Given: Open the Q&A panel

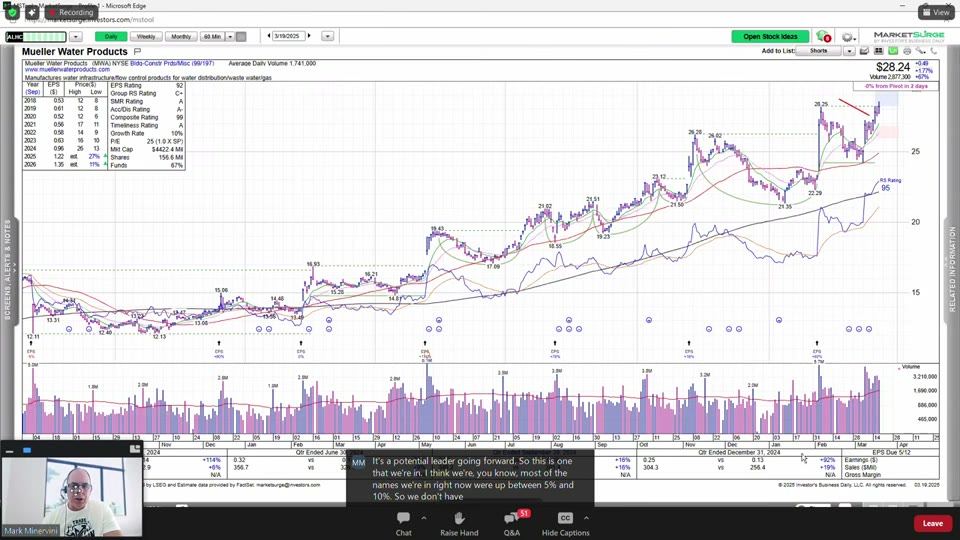Looking at the screenshot, I should 512,524.
